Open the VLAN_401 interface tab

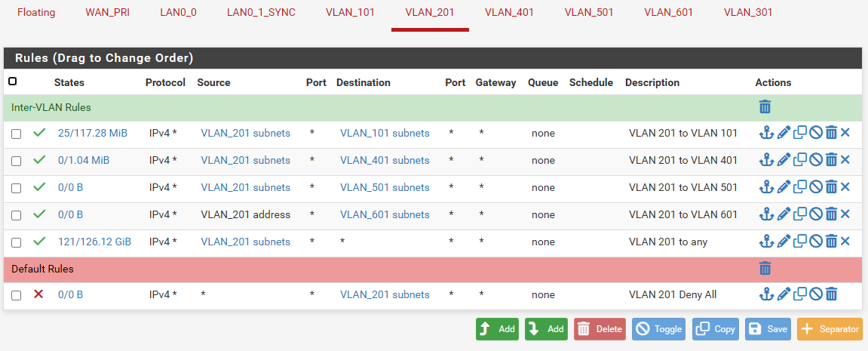tap(509, 13)
